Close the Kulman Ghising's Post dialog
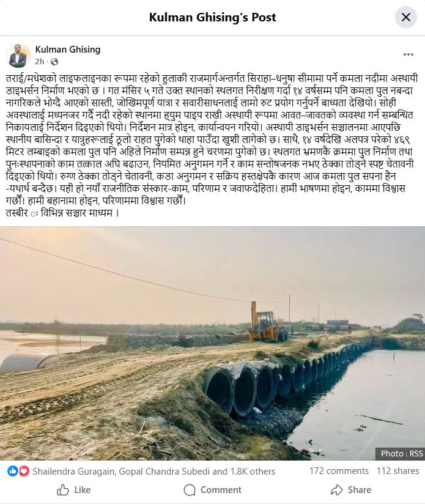The height and width of the screenshot is (504, 425). (405, 17)
